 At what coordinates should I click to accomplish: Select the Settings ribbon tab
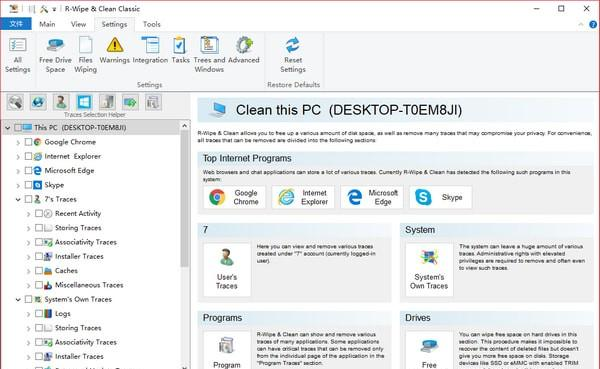coord(114,24)
